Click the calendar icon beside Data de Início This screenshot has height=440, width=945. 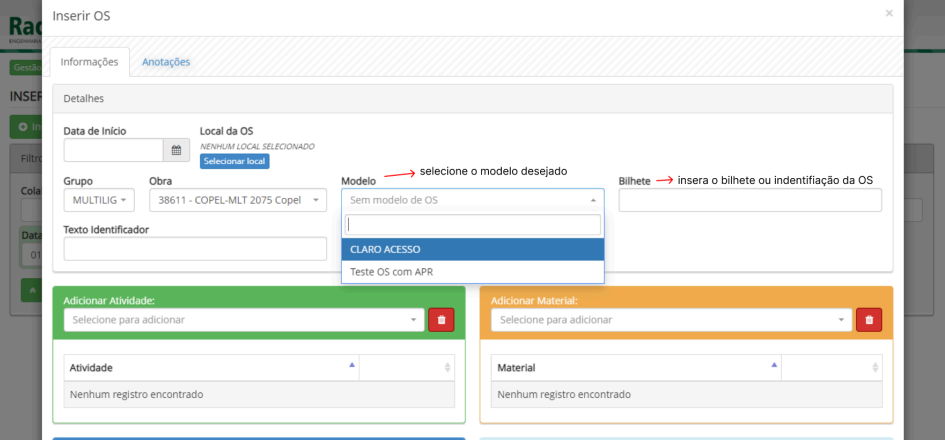(176, 150)
